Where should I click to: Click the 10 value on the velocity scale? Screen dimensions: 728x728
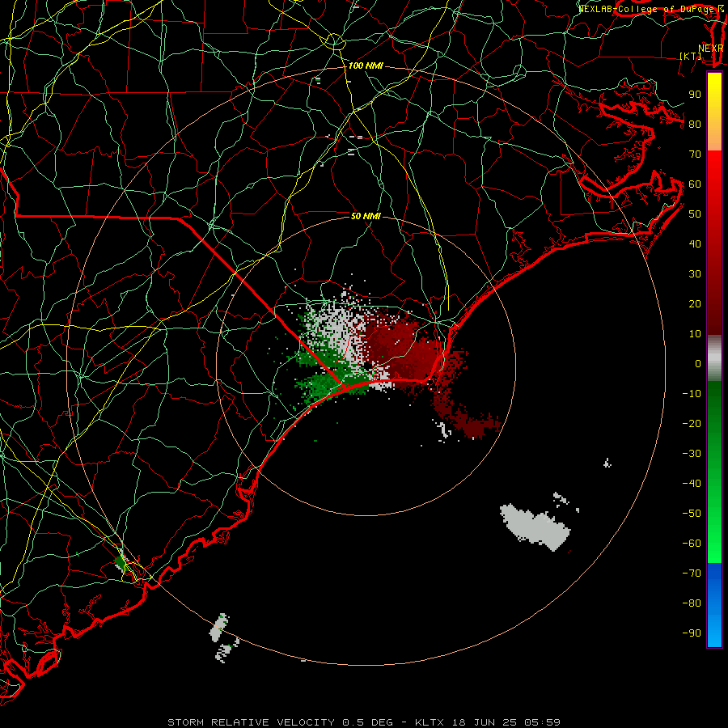pos(695,334)
